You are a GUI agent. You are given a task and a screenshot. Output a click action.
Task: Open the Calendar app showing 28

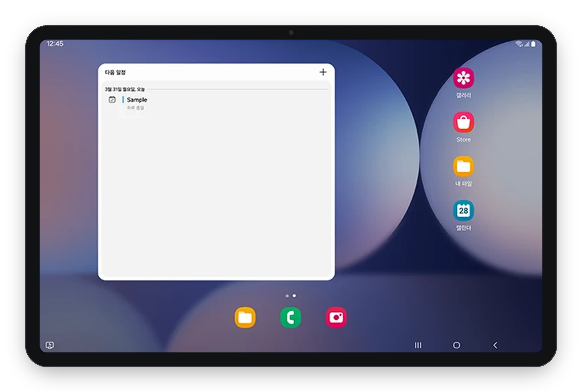(x=463, y=211)
